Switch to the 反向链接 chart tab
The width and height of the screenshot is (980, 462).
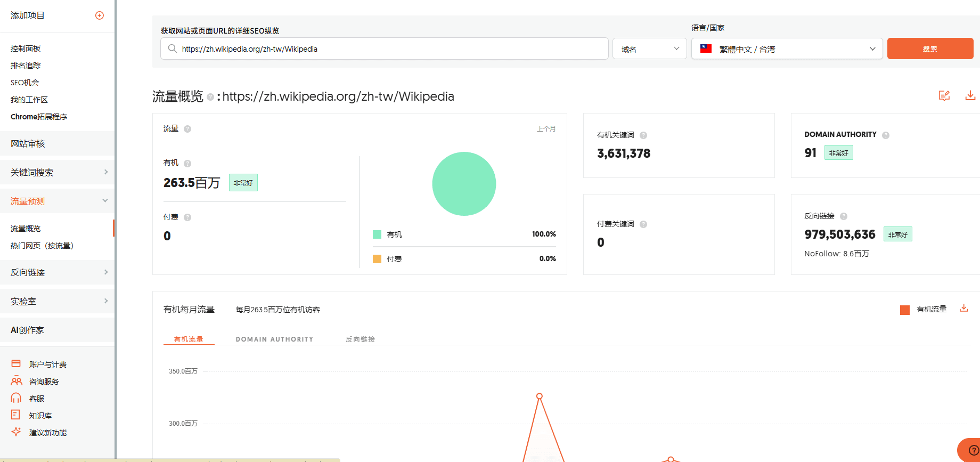360,339
